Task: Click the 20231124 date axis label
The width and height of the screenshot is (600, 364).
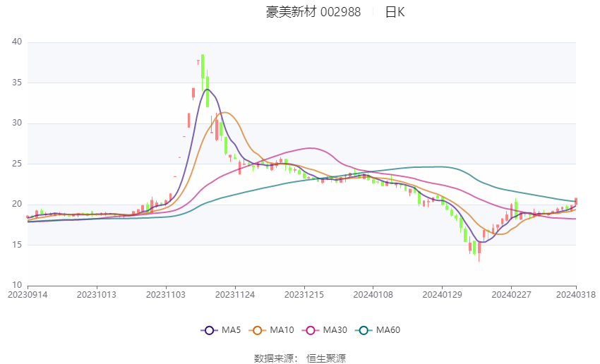Action: click(x=235, y=295)
